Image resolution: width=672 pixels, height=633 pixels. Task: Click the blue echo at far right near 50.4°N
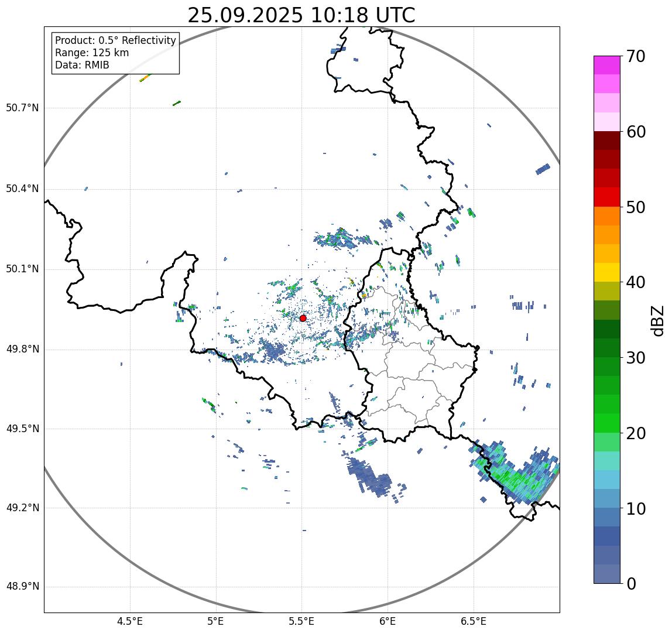(543, 169)
